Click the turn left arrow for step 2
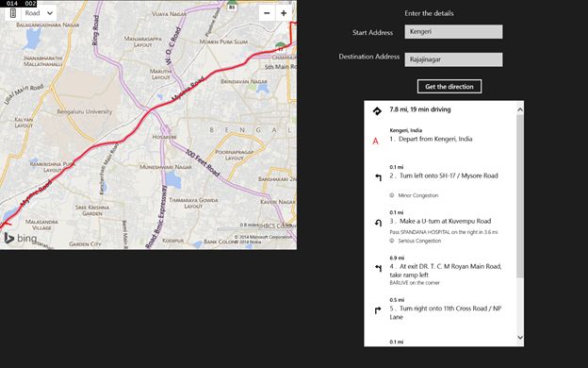Viewport: 588px width, 368px height. pos(379,176)
